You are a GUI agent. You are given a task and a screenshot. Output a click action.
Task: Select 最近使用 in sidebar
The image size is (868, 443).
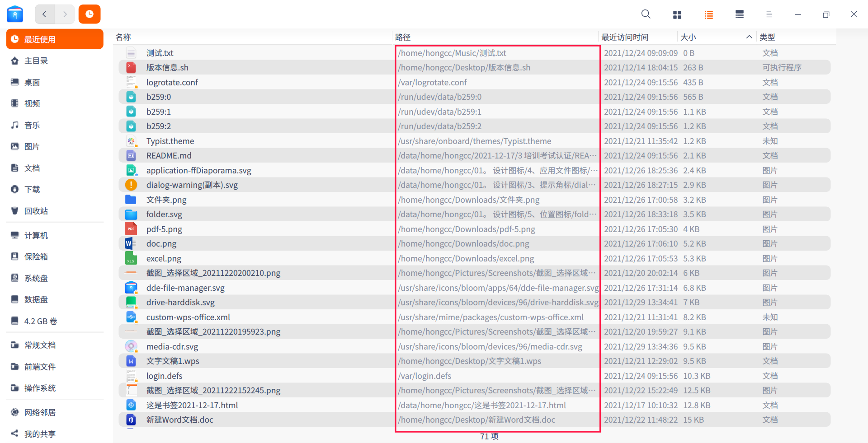tap(55, 39)
